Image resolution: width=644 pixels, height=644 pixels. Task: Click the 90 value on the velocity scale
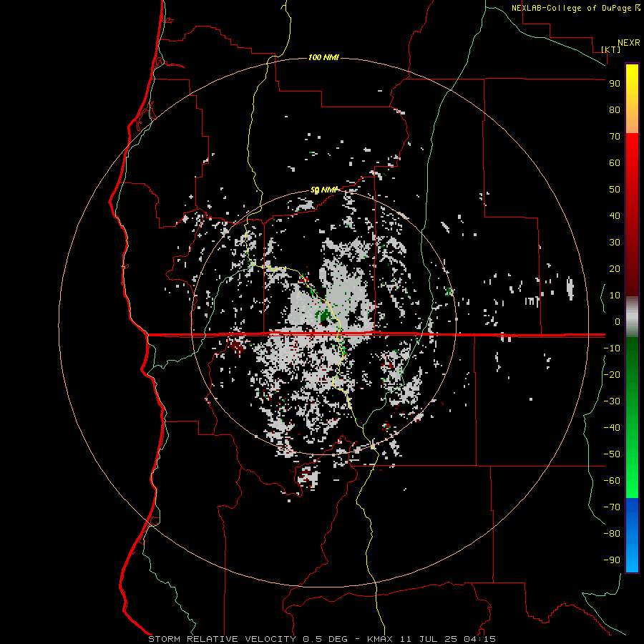[x=615, y=84]
